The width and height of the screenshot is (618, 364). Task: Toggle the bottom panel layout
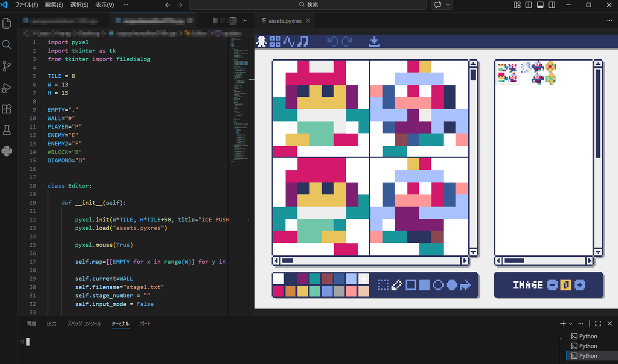pos(540,5)
